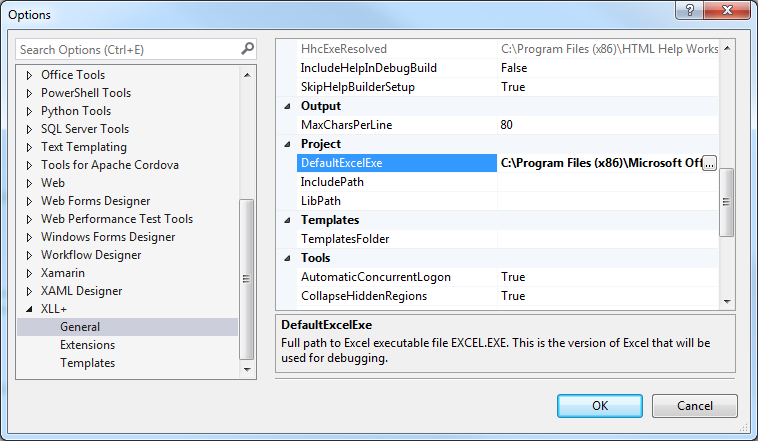Open the browse ellipsis button for DefaultExcelExe

709,163
